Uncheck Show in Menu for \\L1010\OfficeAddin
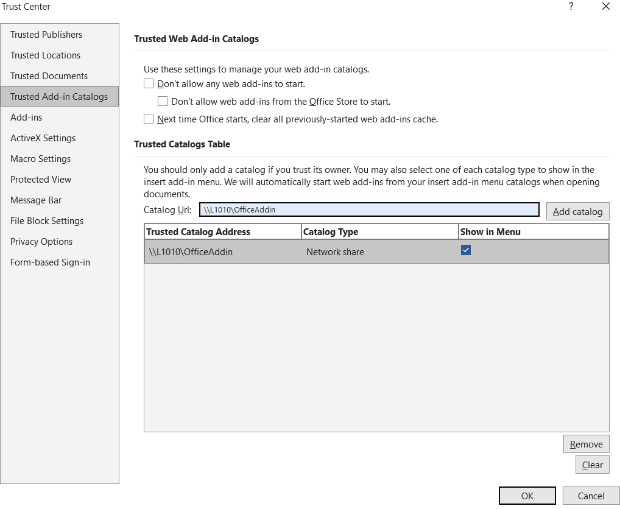 pyautogui.click(x=466, y=251)
